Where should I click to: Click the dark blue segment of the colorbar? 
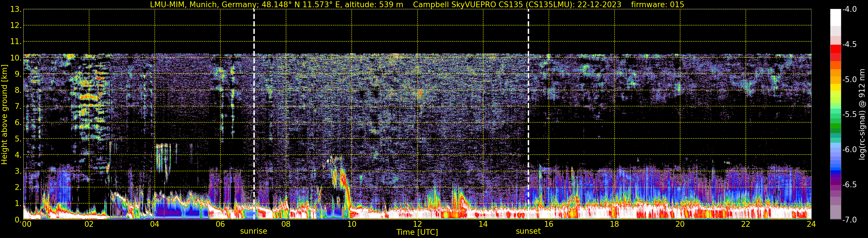coord(835,172)
